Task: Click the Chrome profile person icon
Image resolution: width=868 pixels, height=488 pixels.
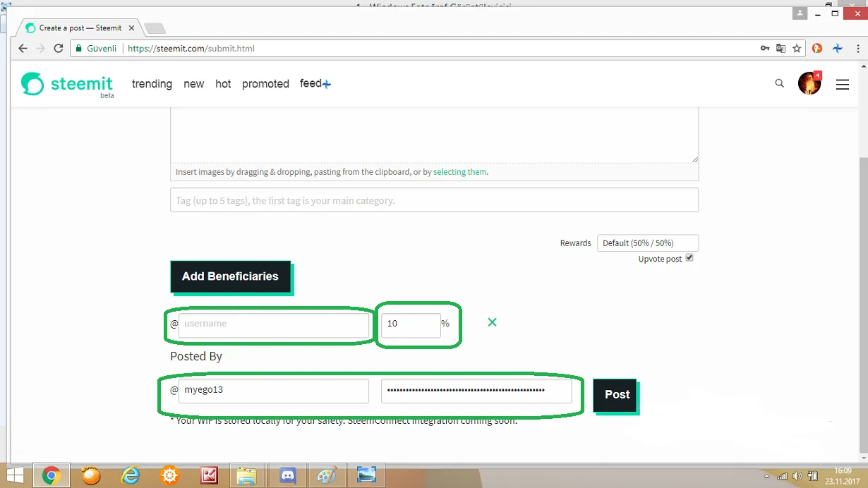Action: point(800,13)
